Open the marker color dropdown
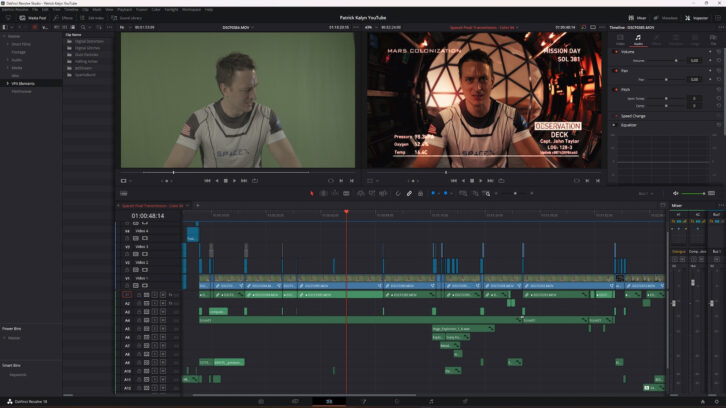Image resolution: width=726 pixels, height=408 pixels. 451,194
